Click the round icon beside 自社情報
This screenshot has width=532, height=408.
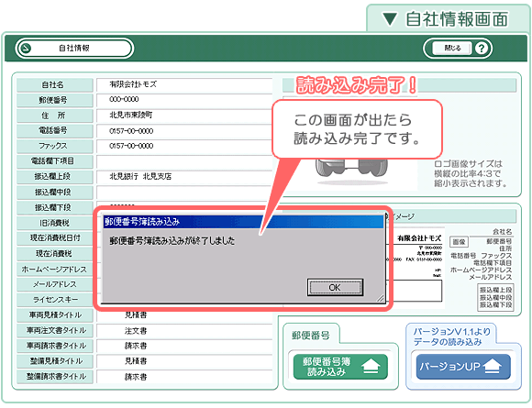[x=26, y=49]
